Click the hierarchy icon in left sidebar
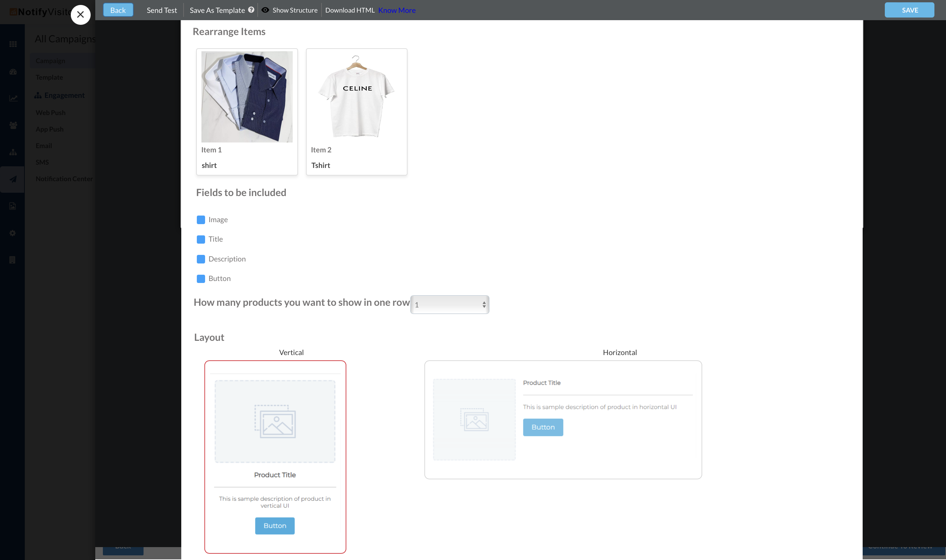Viewport: 946px width, 560px height. [x=13, y=152]
